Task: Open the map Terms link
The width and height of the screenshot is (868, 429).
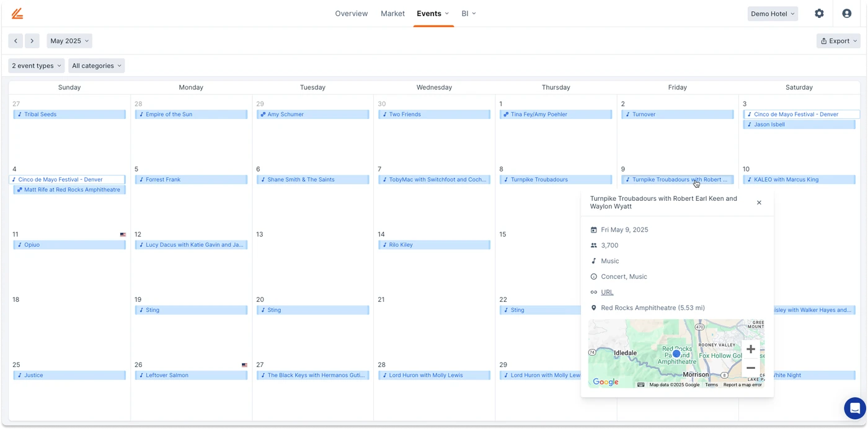Action: (711, 385)
